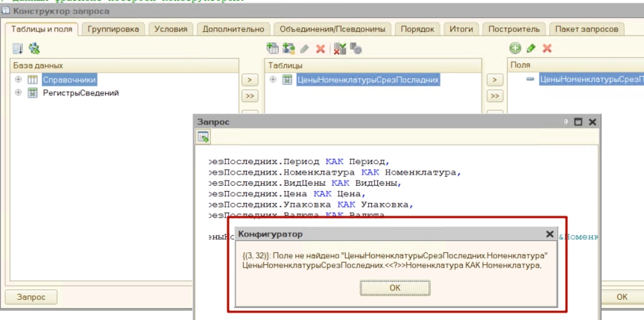Click the pencil edit icon above Поля list

[x=531, y=48]
